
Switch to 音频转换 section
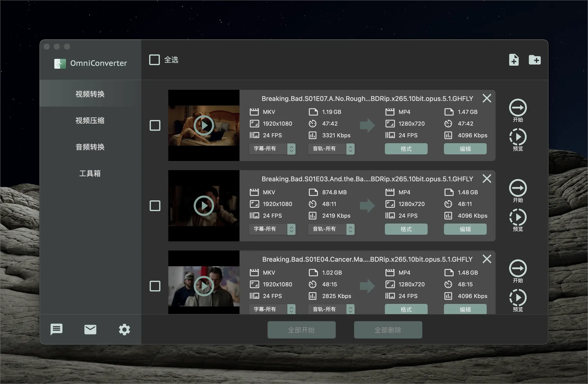pos(90,147)
